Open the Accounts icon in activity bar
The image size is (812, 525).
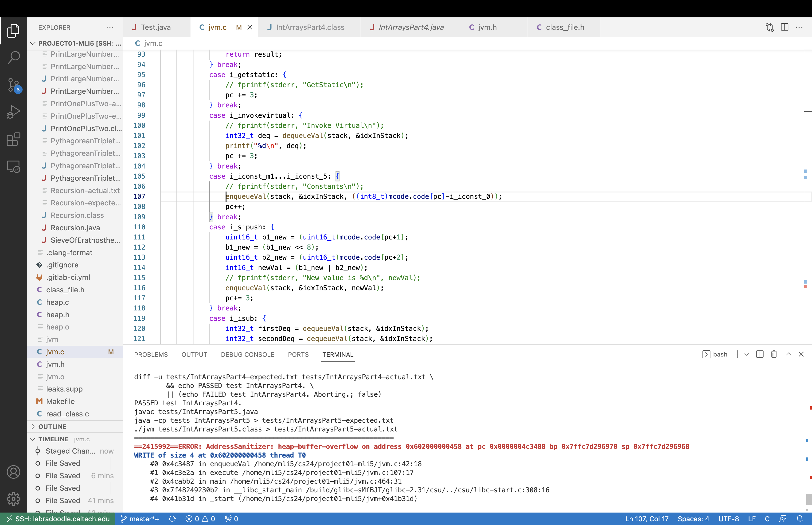[13, 472]
